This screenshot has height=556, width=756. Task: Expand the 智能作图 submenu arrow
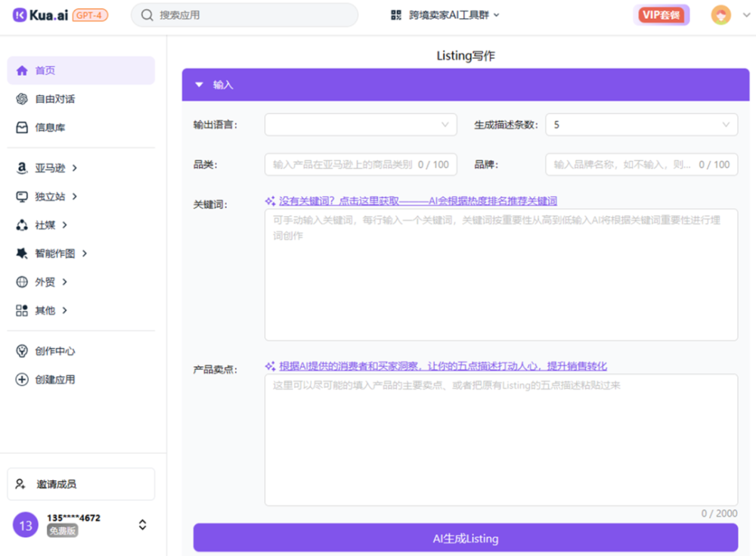click(85, 253)
